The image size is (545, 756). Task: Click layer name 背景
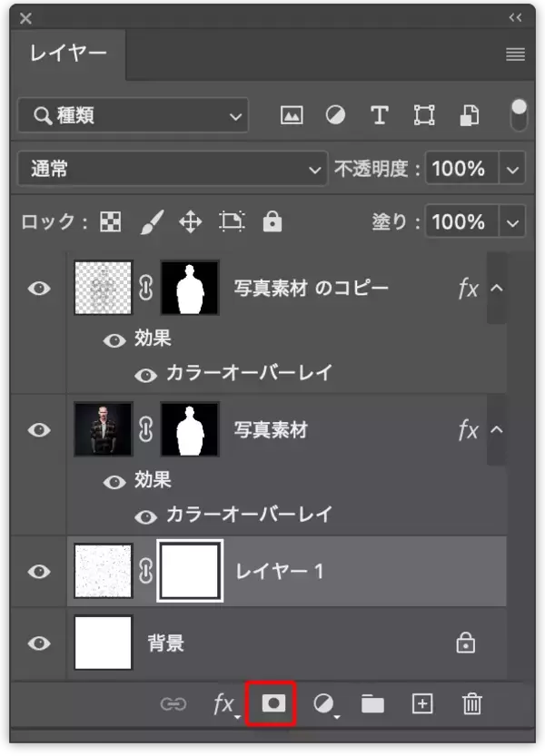(165, 643)
